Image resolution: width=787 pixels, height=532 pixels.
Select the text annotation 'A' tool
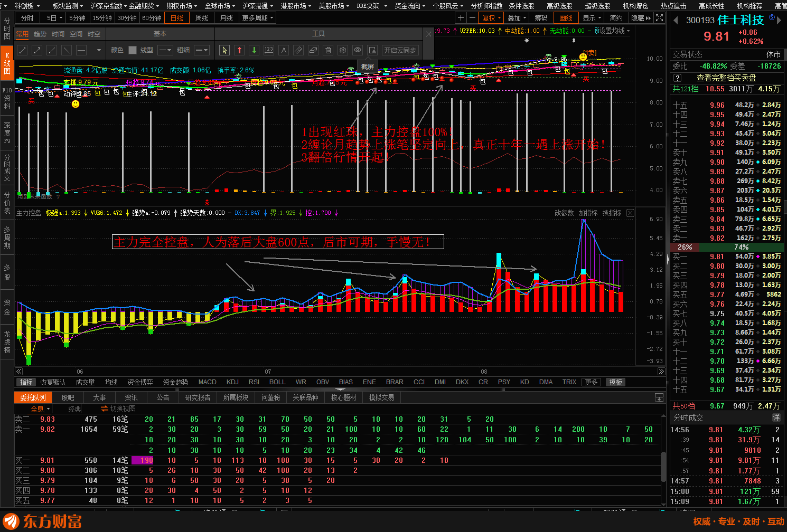coord(284,50)
